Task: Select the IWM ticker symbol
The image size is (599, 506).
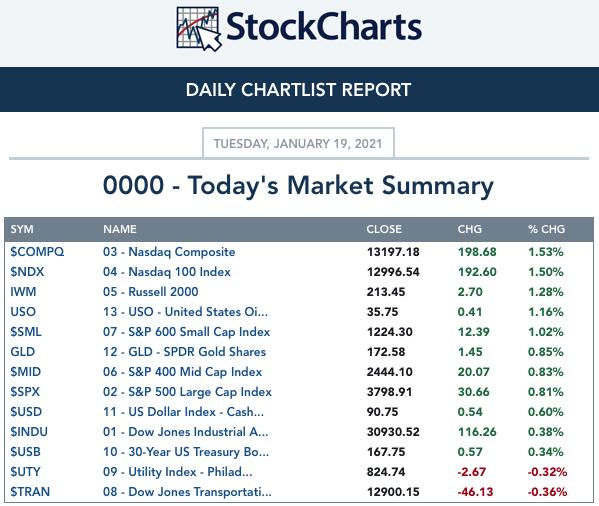Action: 23,292
